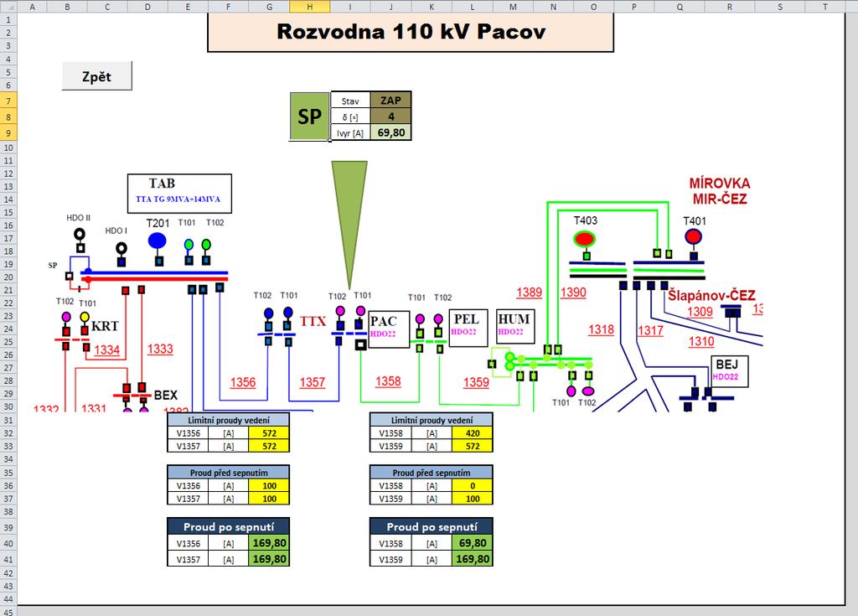The image size is (858, 616).
Task: Select the HUM substation box
Action: coord(515,326)
